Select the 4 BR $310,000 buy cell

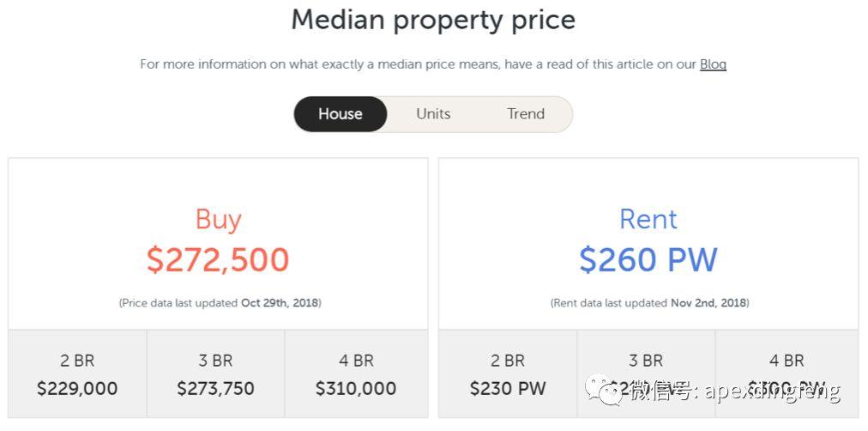(x=356, y=374)
